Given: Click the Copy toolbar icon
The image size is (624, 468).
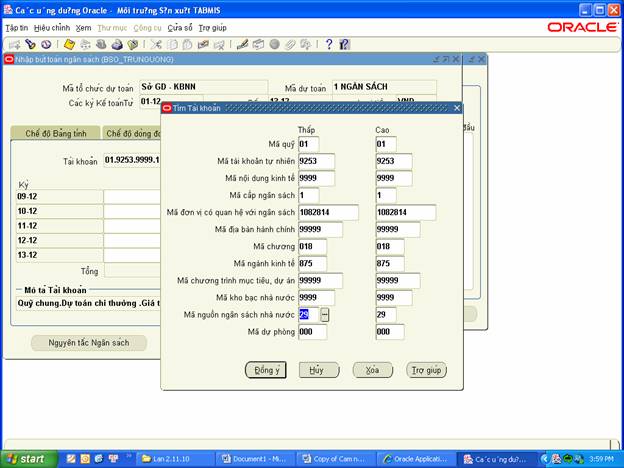Looking at the screenshot, I should (x=172, y=44).
